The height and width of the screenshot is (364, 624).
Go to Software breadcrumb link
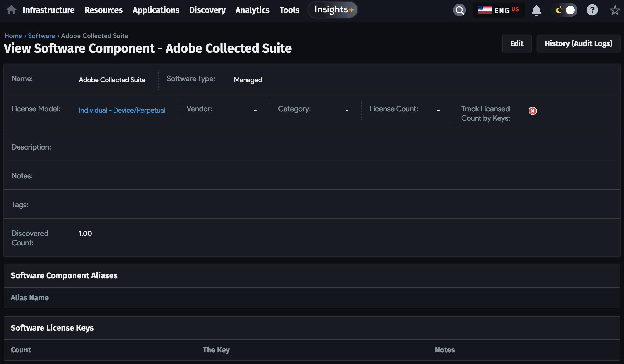point(41,36)
